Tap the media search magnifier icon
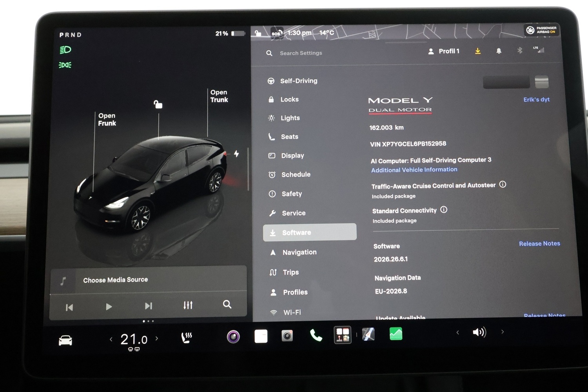This screenshot has width=588, height=392. [x=227, y=304]
